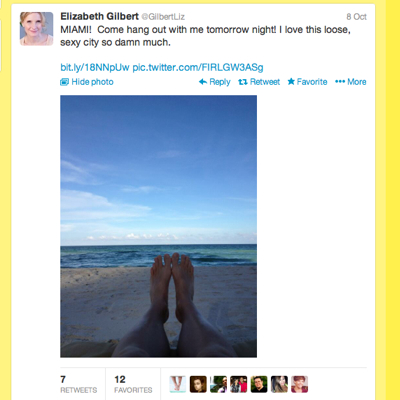Click the photo icon beside Hide photo
Viewport: 400px width, 400px height.
click(x=64, y=82)
